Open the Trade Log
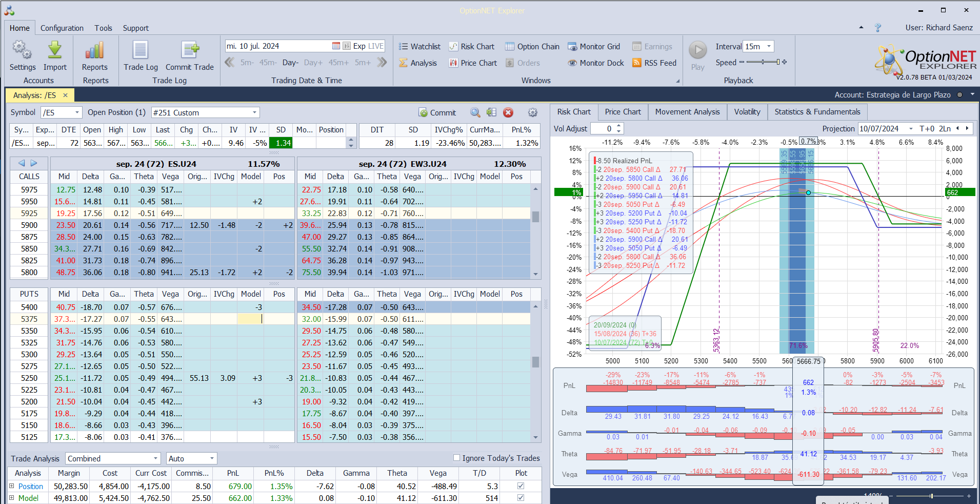The image size is (980, 504). coord(141,56)
